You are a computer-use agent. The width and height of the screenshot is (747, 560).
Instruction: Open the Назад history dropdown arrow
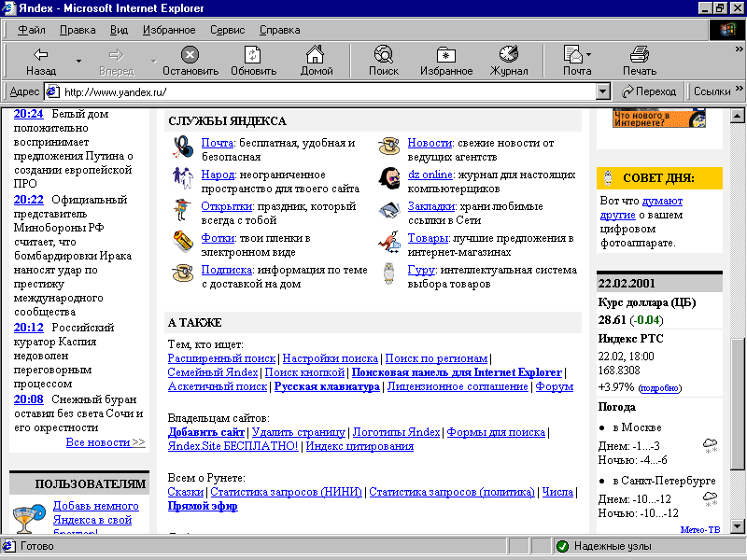[x=78, y=61]
